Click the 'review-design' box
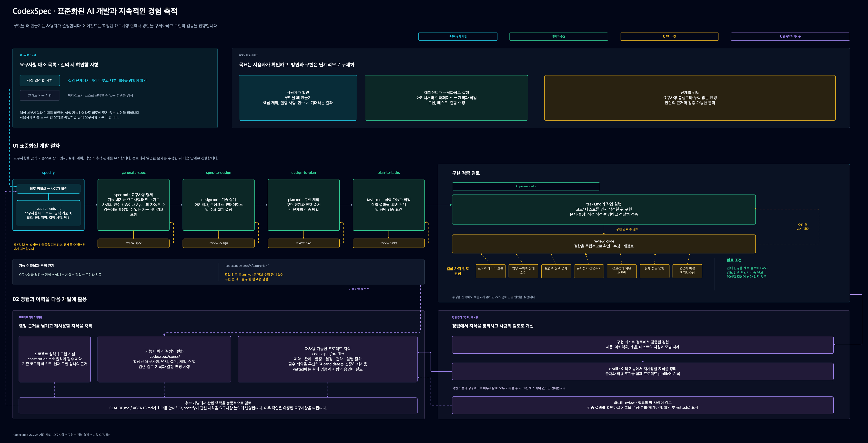This screenshot has height=443, width=868. pyautogui.click(x=219, y=243)
